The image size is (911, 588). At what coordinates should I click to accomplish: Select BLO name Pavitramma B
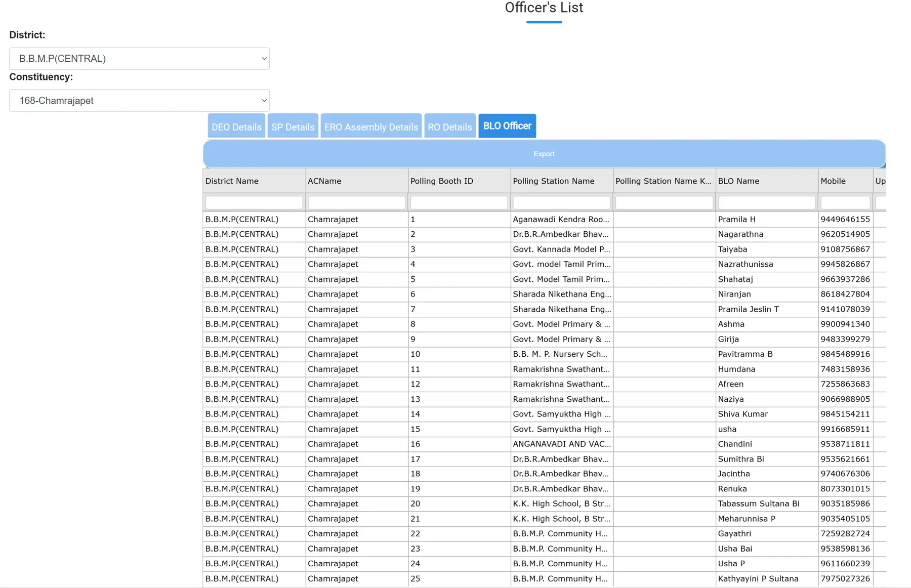coord(745,354)
